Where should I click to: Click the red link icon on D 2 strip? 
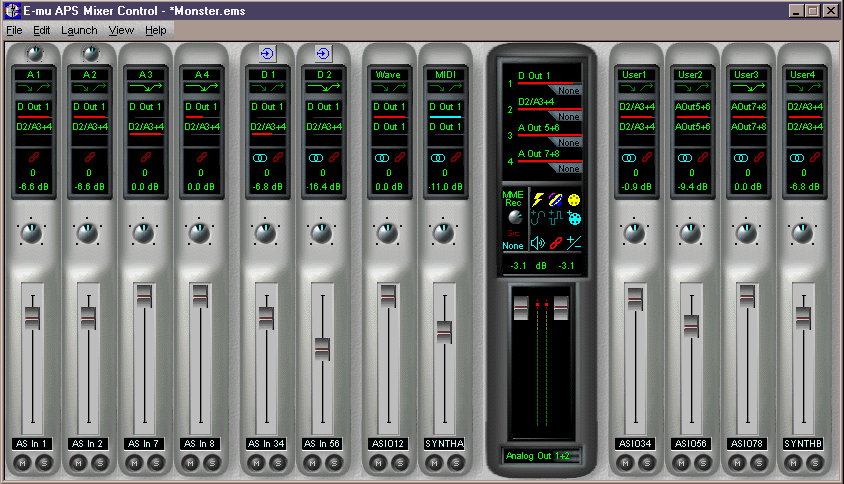pyautogui.click(x=334, y=157)
